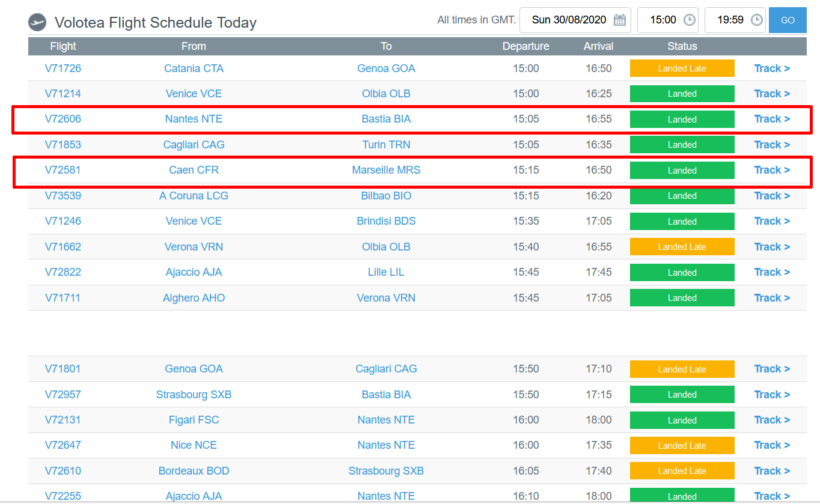Track the Figari to Nantes flight
Viewport: 820px width, 504px height.
[x=772, y=420]
